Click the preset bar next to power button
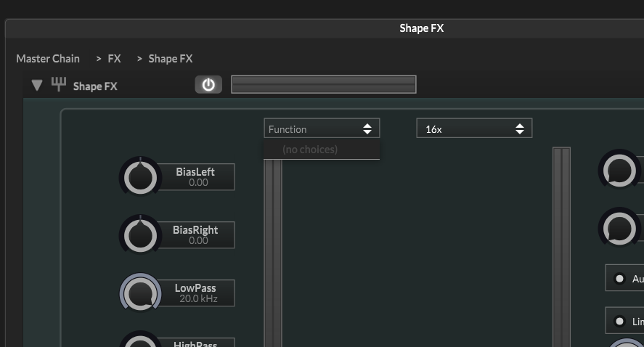Viewport: 644px width, 347px height. coord(324,85)
